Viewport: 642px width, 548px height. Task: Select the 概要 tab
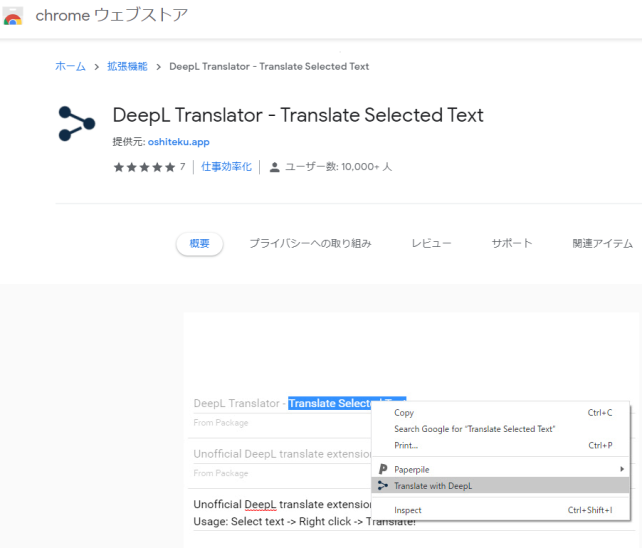pyautogui.click(x=199, y=244)
